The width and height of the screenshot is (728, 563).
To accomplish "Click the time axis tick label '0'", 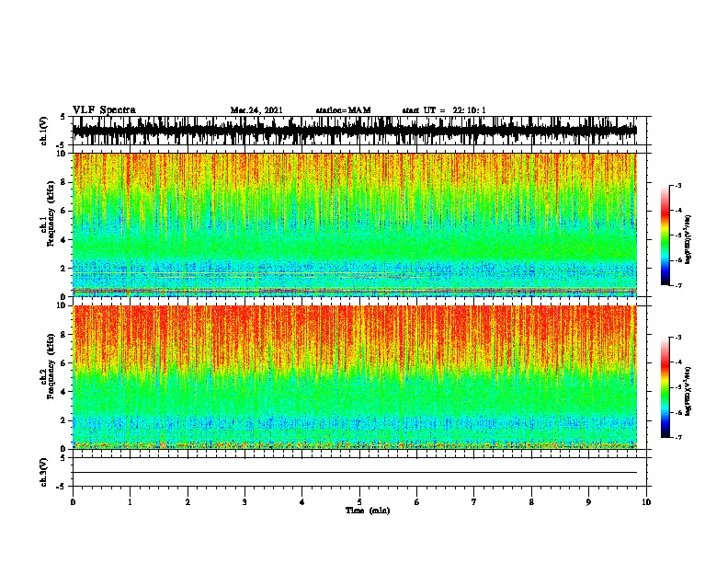I will click(73, 502).
